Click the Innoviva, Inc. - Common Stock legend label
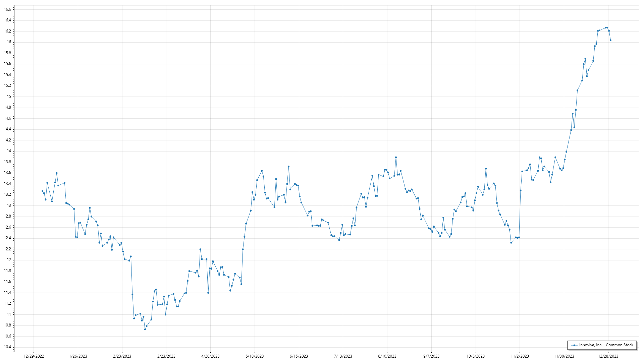The height and width of the screenshot is (362, 644). [606, 345]
